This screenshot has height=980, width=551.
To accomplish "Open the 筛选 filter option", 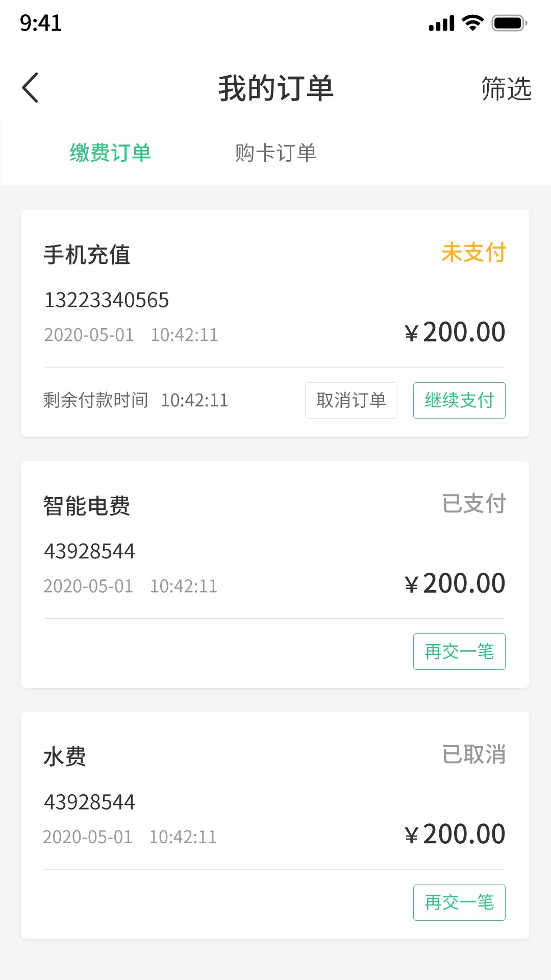I will [x=506, y=89].
